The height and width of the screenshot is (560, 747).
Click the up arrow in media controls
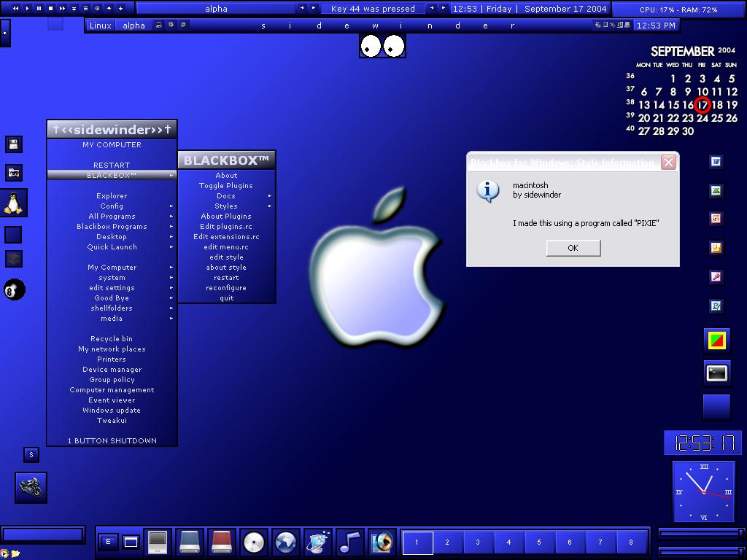[109, 8]
